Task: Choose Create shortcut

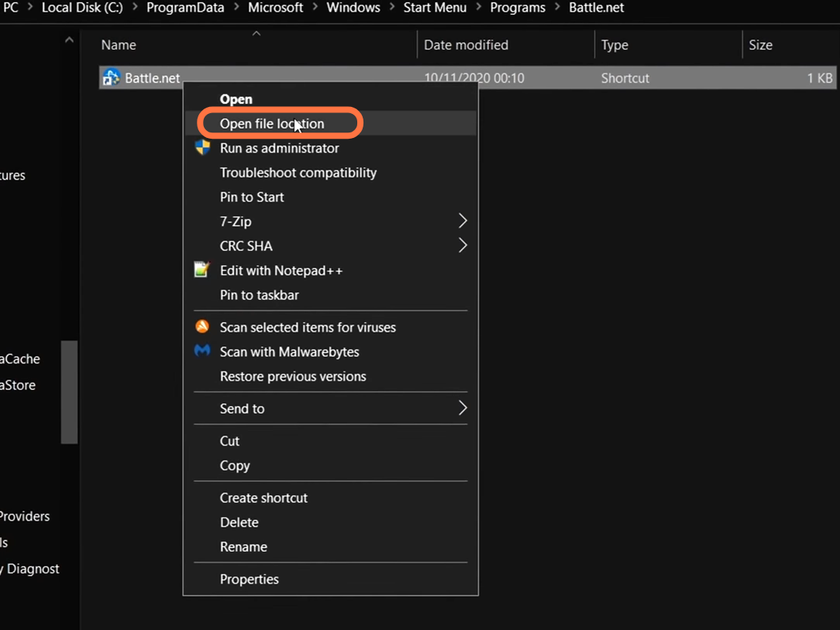Action: coord(263,497)
